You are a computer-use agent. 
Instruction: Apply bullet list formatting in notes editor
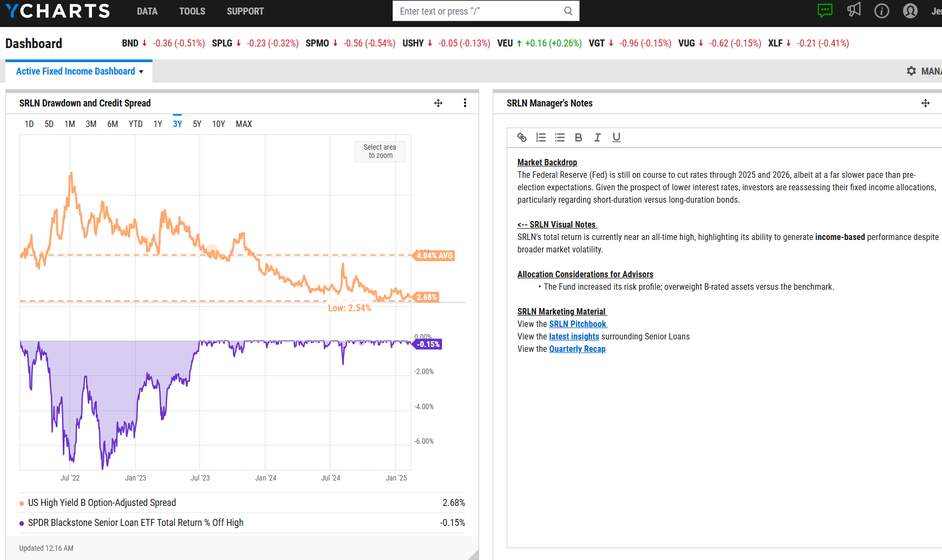click(x=560, y=137)
